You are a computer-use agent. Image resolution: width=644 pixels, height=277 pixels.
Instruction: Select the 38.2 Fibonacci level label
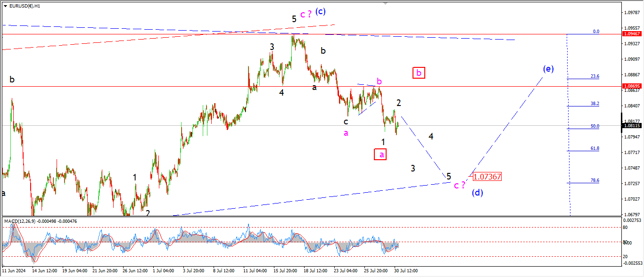click(x=595, y=104)
